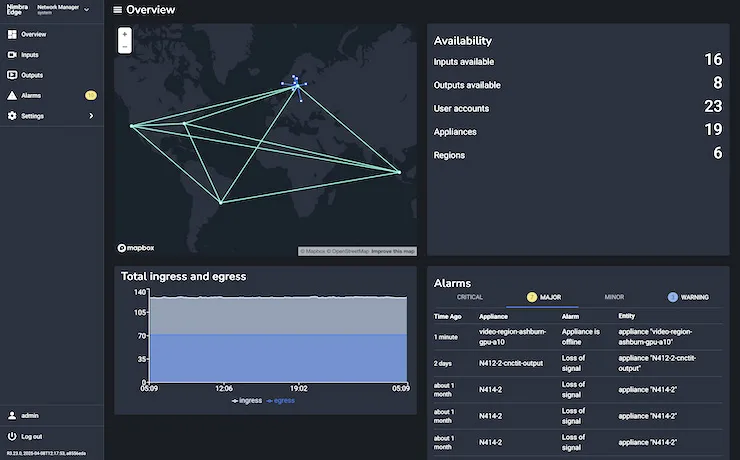Click the Improve this map link
The image size is (740, 460).
pyautogui.click(x=393, y=251)
